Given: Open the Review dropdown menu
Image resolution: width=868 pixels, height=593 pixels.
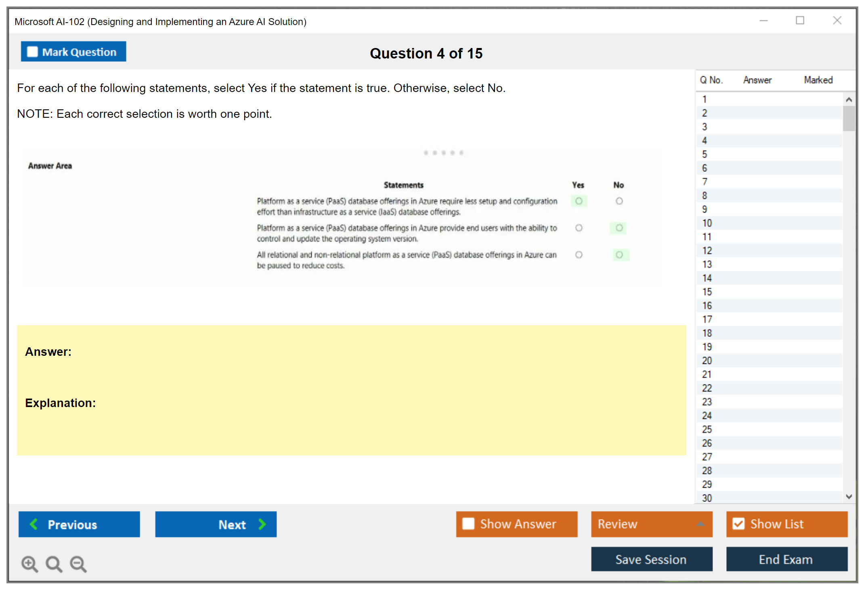Looking at the screenshot, I should (x=700, y=524).
